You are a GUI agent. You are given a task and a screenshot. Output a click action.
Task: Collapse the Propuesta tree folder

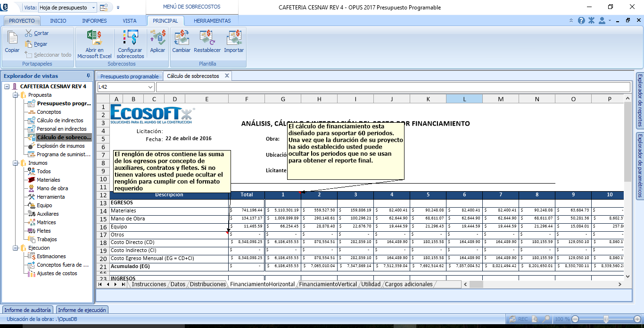coord(15,95)
